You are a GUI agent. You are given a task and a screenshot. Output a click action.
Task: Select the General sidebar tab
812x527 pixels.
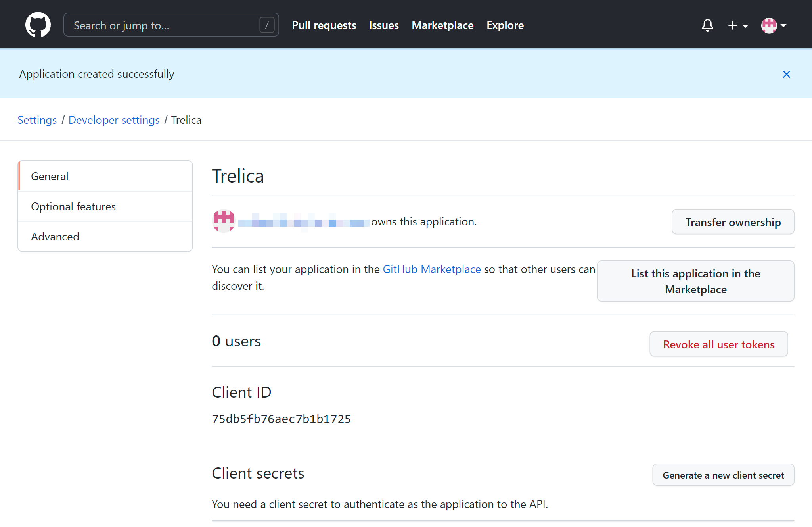(x=105, y=176)
